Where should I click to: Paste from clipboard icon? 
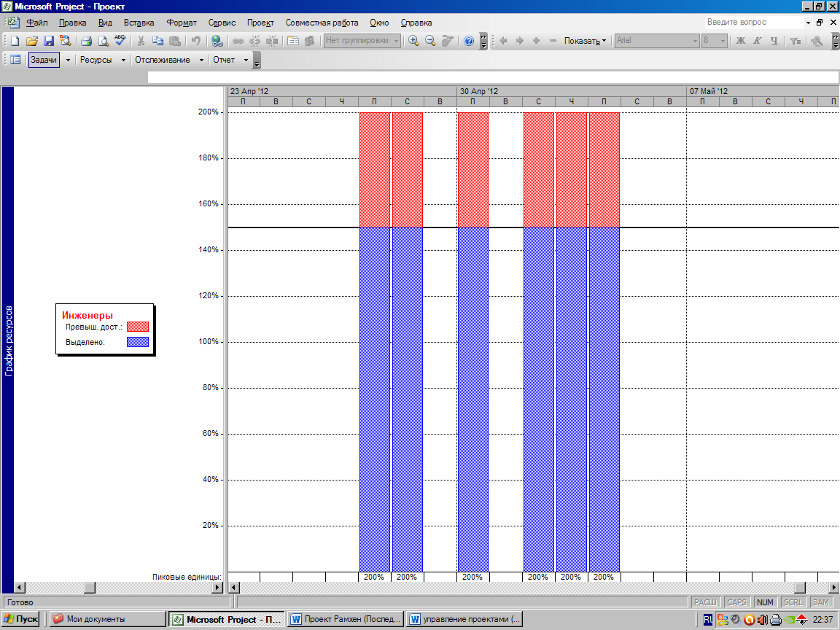pyautogui.click(x=175, y=41)
